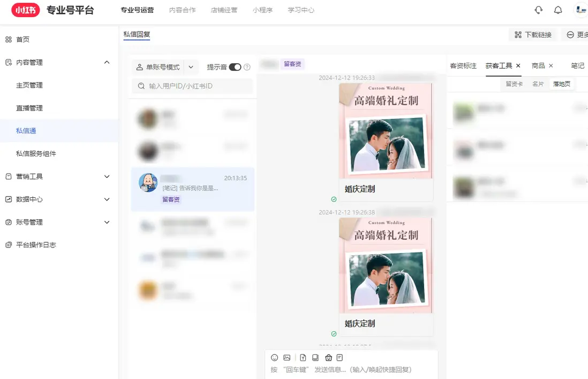Open 私信通 in sidebar
This screenshot has width=588, height=379.
pos(59,131)
